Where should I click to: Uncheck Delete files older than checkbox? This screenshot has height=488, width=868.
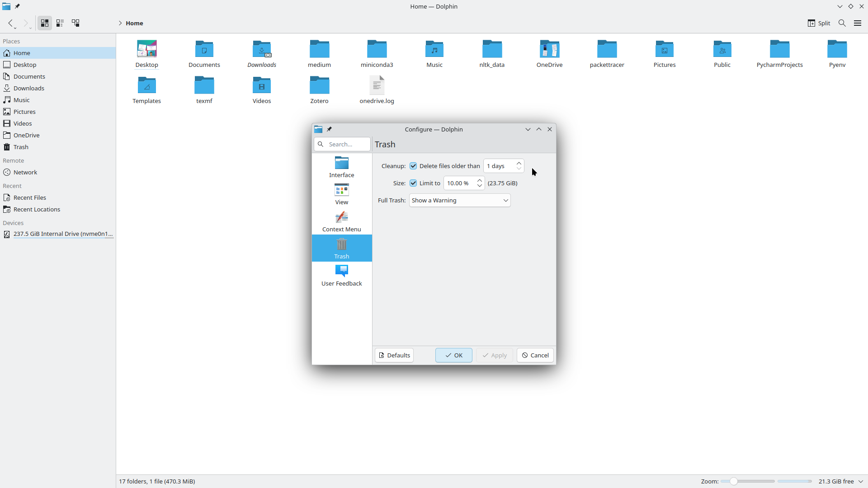click(x=413, y=166)
